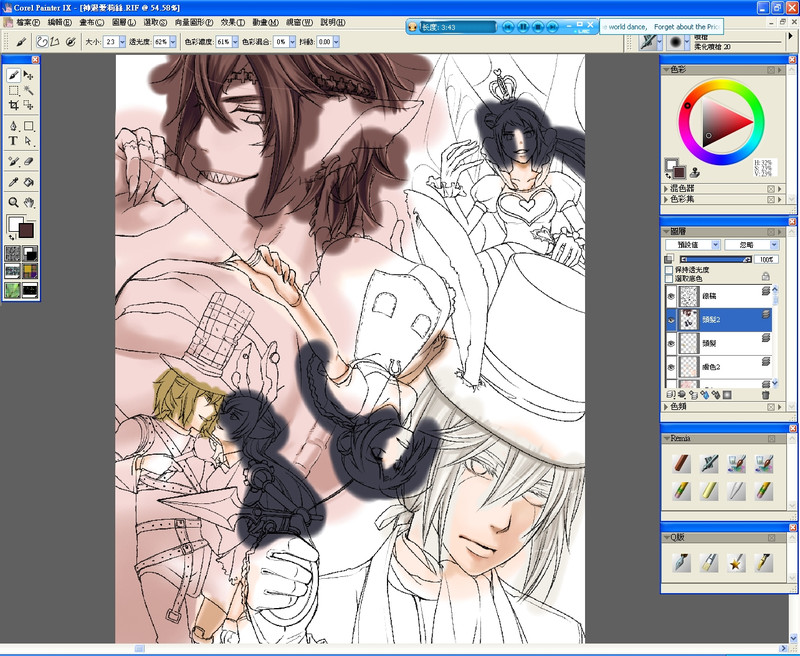
Task: Enable 選取底色 checkbox
Action: 669,279
